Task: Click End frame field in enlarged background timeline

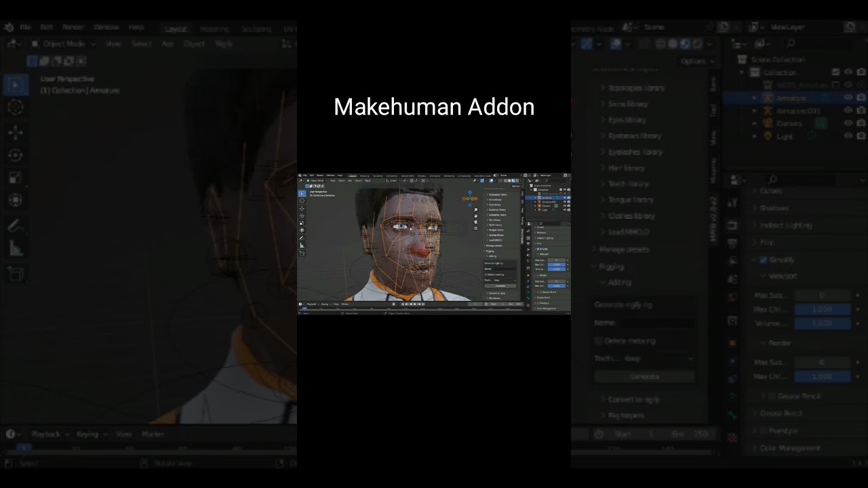Action: coord(690,434)
